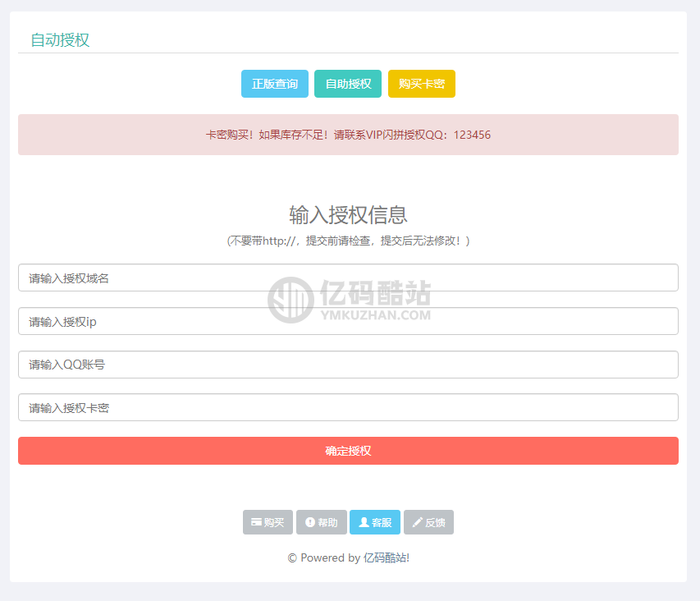Screen dimensions: 700x601
Task: Click the credit card icon on 购买 button
Action: (x=256, y=522)
